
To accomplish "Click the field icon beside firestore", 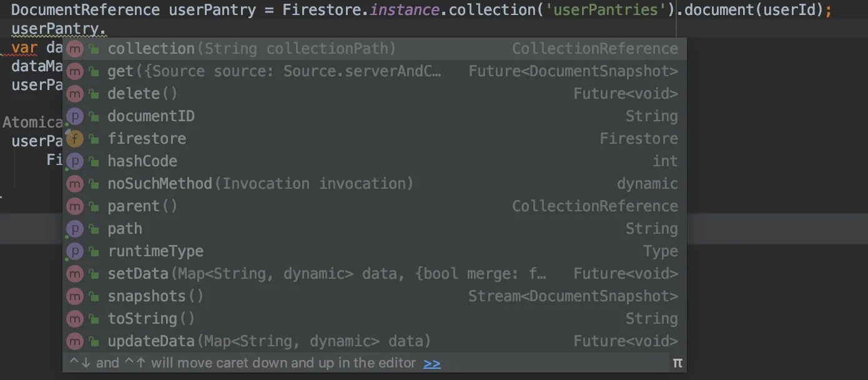I will [75, 139].
